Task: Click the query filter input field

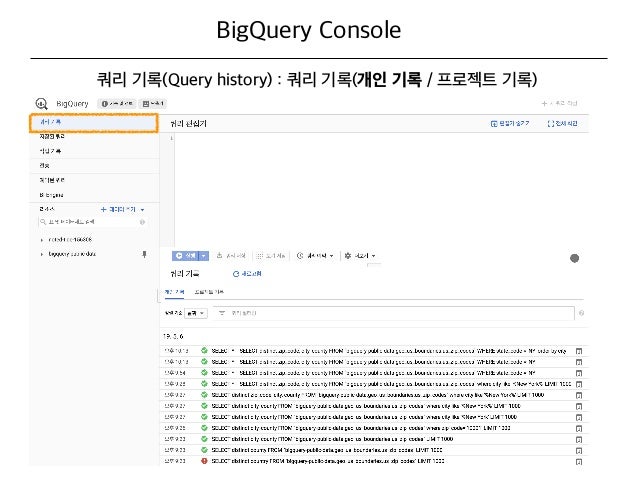Action: click(x=394, y=313)
